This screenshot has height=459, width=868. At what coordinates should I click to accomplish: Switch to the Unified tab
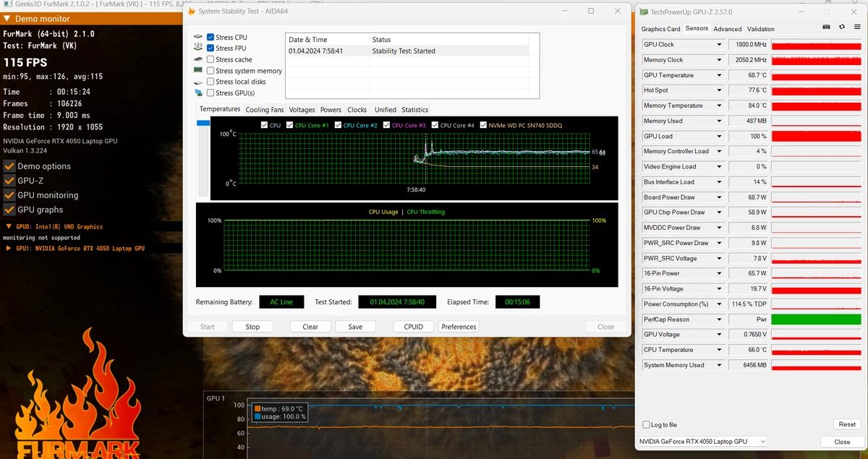(386, 110)
